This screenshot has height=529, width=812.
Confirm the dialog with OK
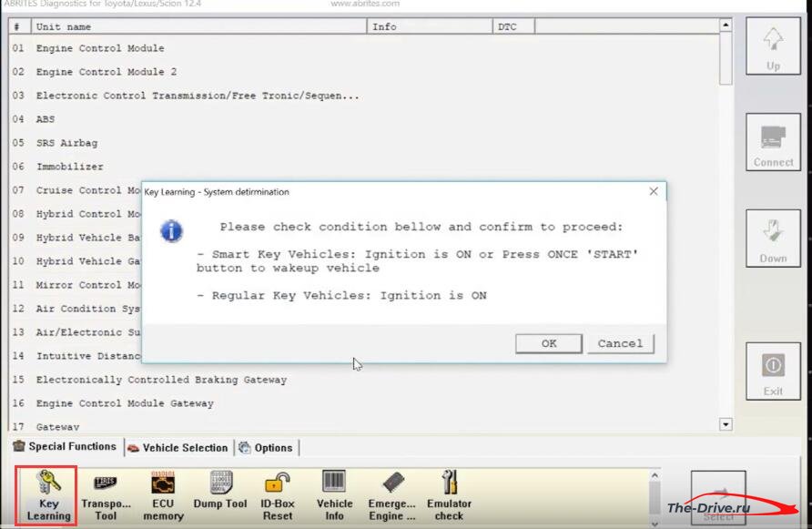click(548, 343)
